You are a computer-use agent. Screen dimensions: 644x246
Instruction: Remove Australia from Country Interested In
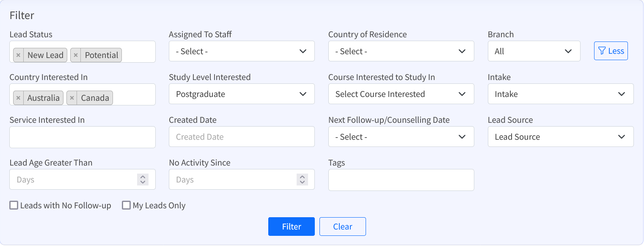click(18, 98)
